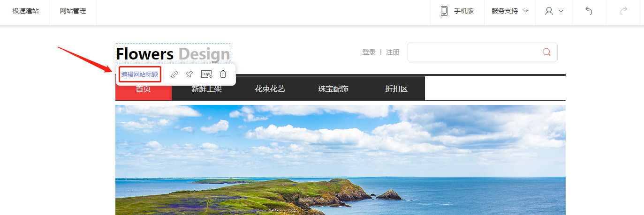Viewport: 644px width, 215px height.
Task: Click the red search magnifier icon
Action: click(x=546, y=52)
